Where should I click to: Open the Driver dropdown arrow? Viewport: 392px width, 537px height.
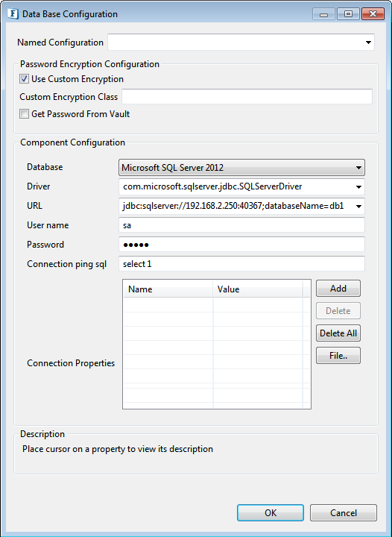tap(358, 187)
